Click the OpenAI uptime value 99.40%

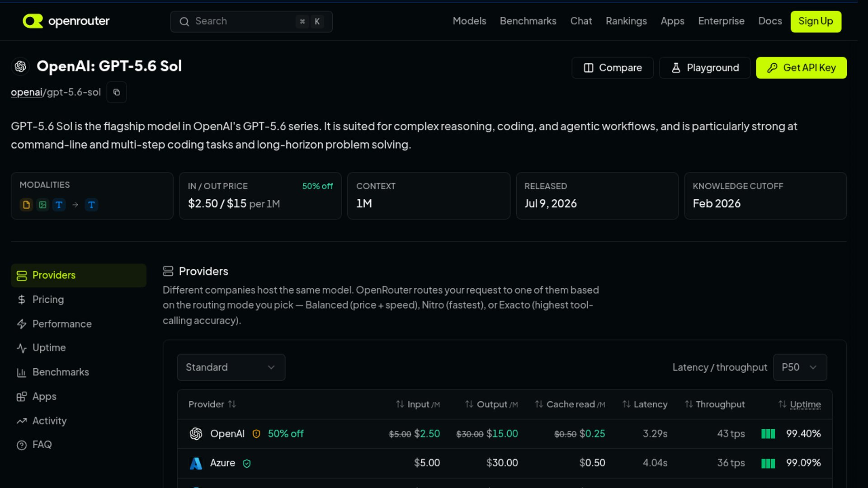(803, 434)
